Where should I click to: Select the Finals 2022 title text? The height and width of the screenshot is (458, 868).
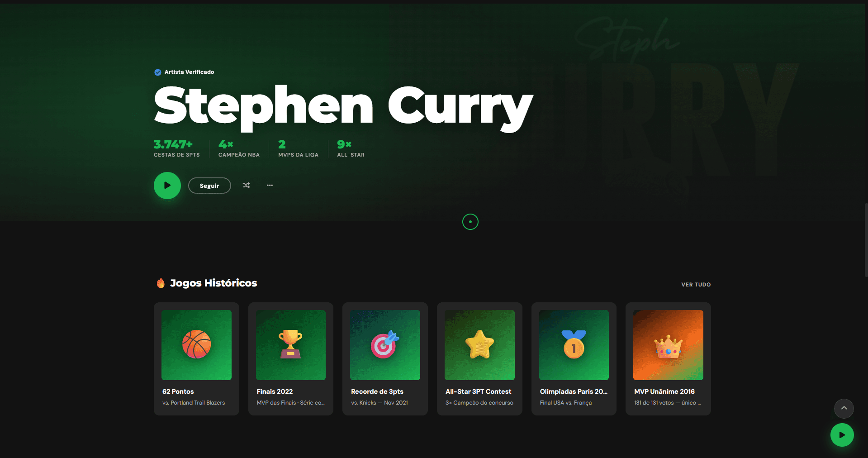coord(275,391)
